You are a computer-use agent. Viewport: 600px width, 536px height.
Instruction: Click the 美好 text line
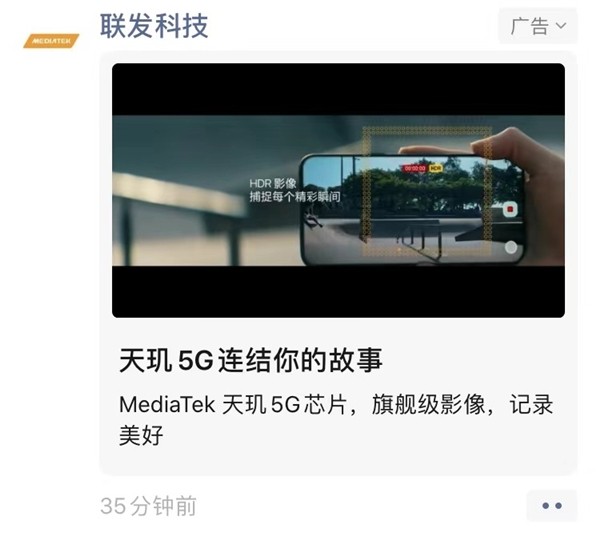(141, 435)
